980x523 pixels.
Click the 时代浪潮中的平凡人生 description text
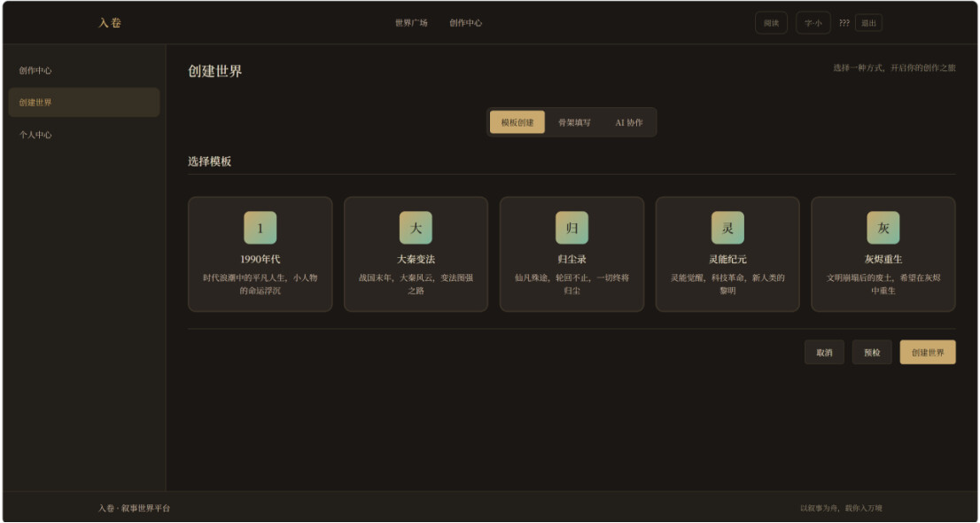(x=260, y=284)
